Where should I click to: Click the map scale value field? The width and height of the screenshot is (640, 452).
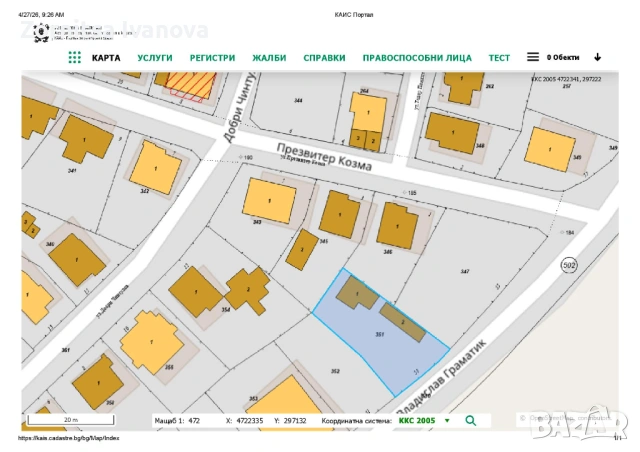195,421
